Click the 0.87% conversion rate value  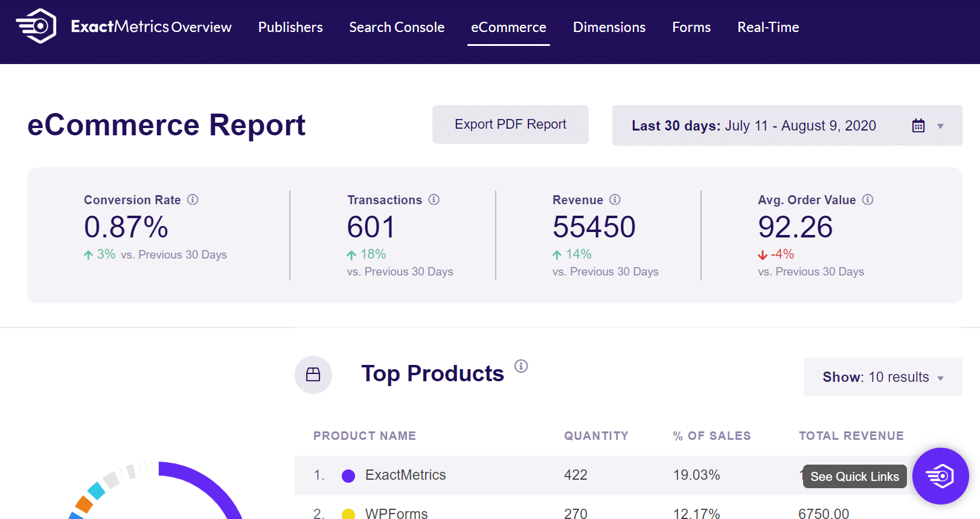[126, 227]
